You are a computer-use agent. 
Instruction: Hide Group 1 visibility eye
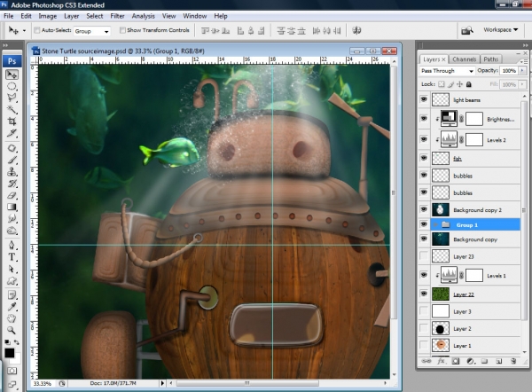click(424, 224)
